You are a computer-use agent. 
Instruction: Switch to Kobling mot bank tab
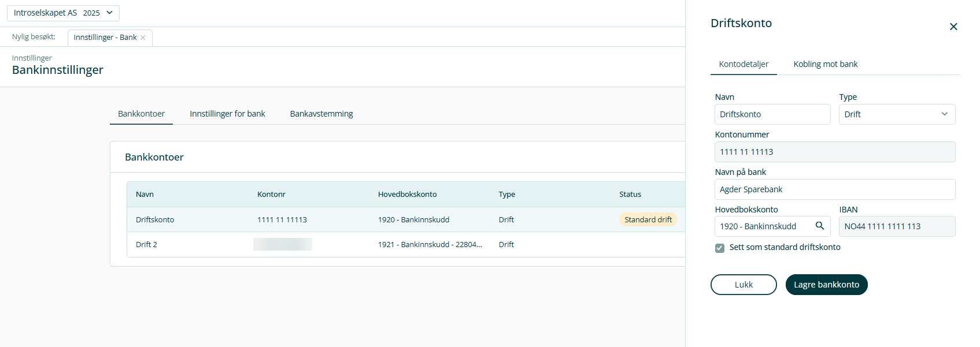[825, 64]
